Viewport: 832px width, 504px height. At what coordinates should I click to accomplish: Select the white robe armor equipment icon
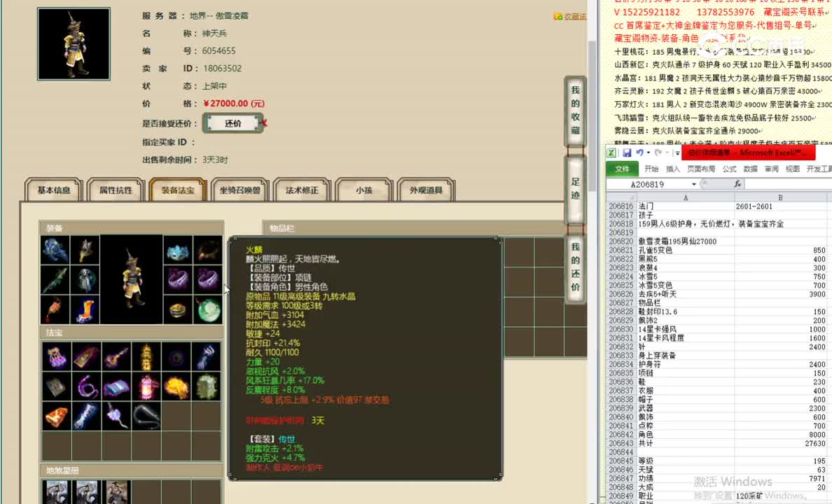[85, 279]
